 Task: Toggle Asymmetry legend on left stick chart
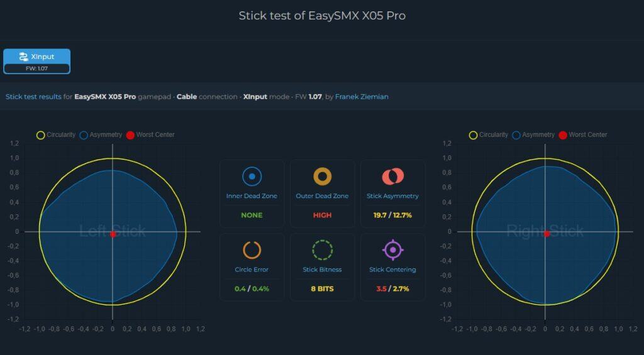[x=101, y=135]
